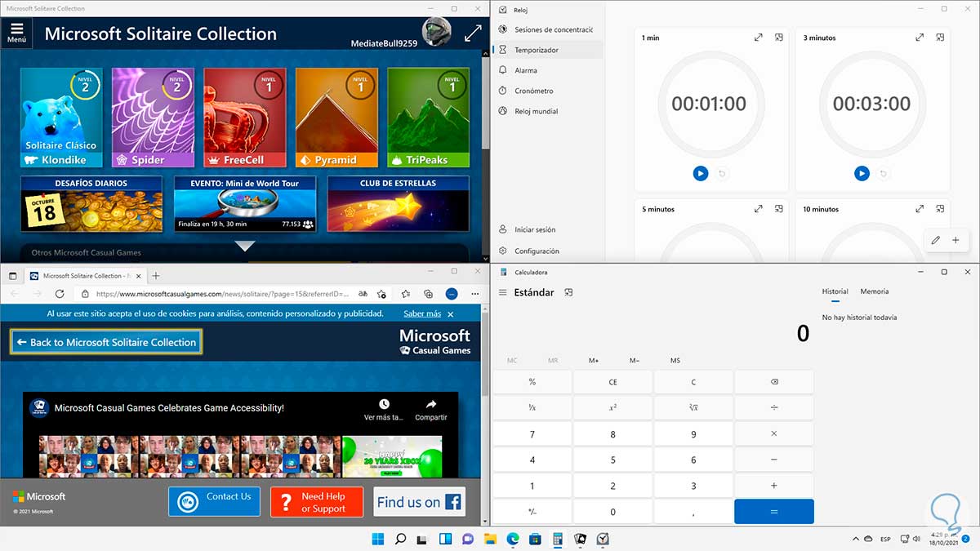
Task: Select Alarma in Reloj sidebar
Action: click(x=549, y=70)
